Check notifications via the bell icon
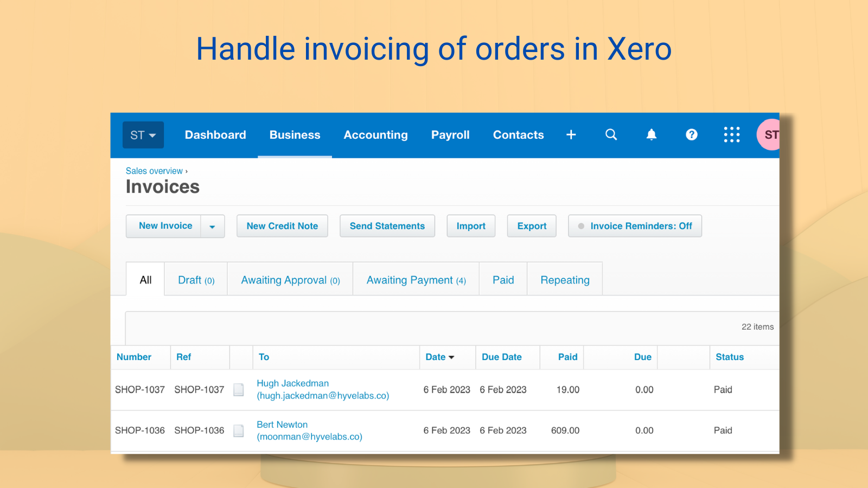Screen dimensions: 868x488 [x=651, y=134]
